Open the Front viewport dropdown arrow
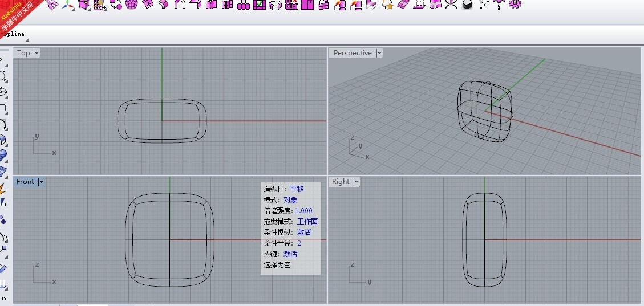The width and height of the screenshot is (644, 306). 41,182
